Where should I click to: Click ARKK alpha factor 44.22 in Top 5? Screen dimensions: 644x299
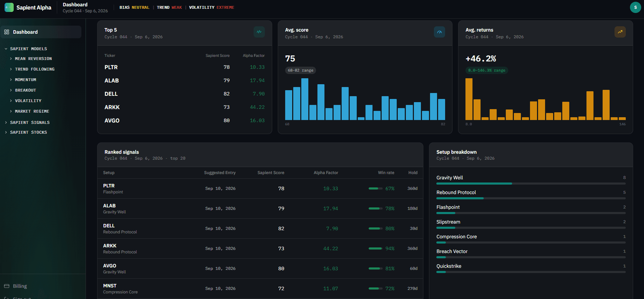click(257, 107)
